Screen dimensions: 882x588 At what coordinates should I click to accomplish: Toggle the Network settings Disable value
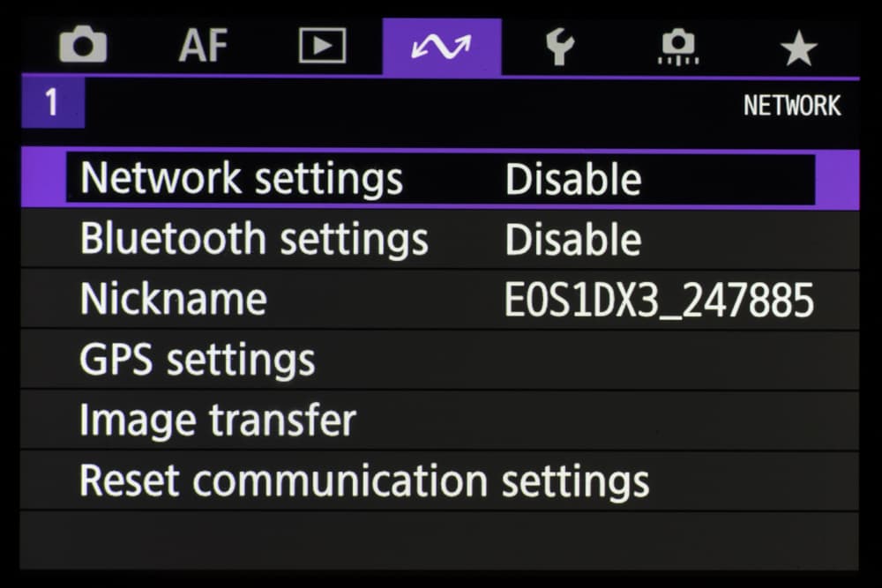pos(572,180)
